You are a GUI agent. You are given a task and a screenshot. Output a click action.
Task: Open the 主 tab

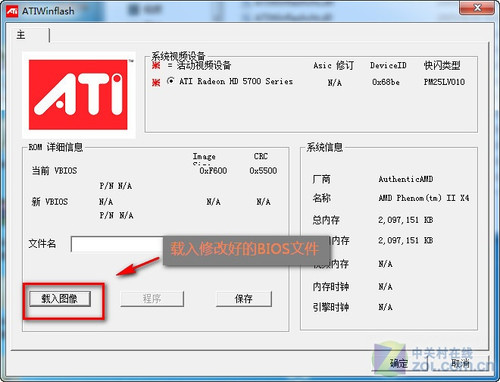click(x=21, y=35)
